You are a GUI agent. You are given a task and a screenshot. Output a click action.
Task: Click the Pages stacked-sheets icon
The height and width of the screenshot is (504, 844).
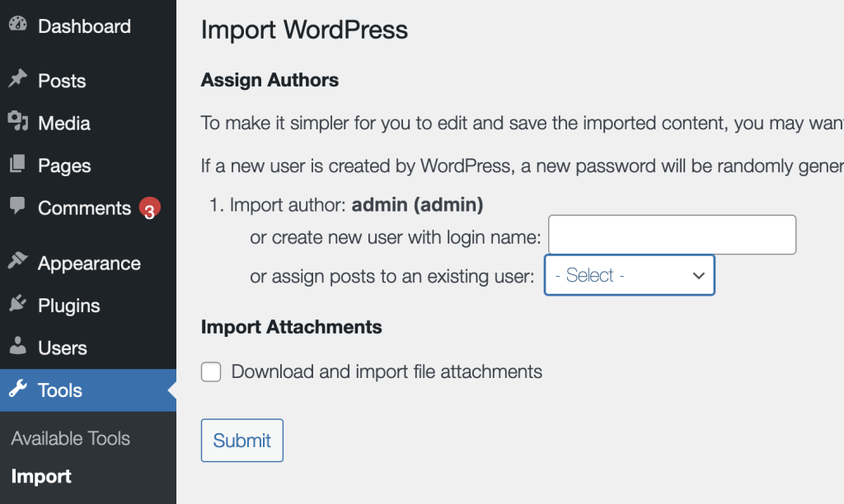click(x=18, y=164)
